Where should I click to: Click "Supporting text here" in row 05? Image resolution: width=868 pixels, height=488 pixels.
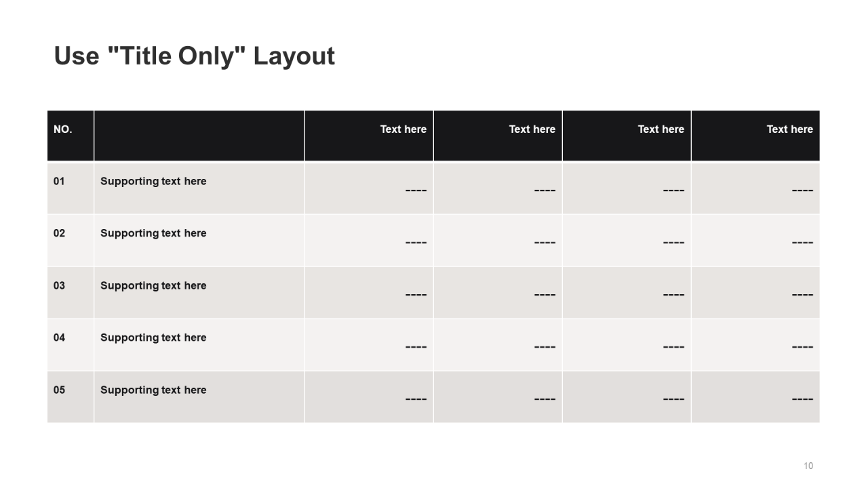(153, 390)
